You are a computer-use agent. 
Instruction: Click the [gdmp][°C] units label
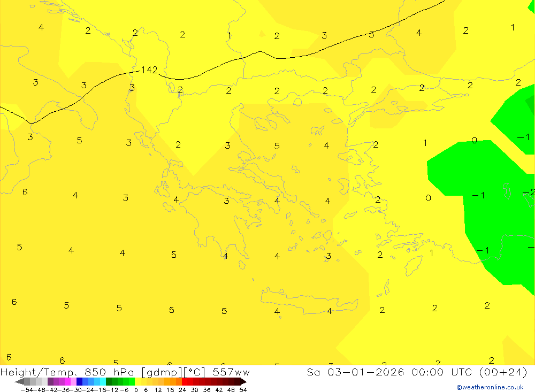(x=173, y=372)
